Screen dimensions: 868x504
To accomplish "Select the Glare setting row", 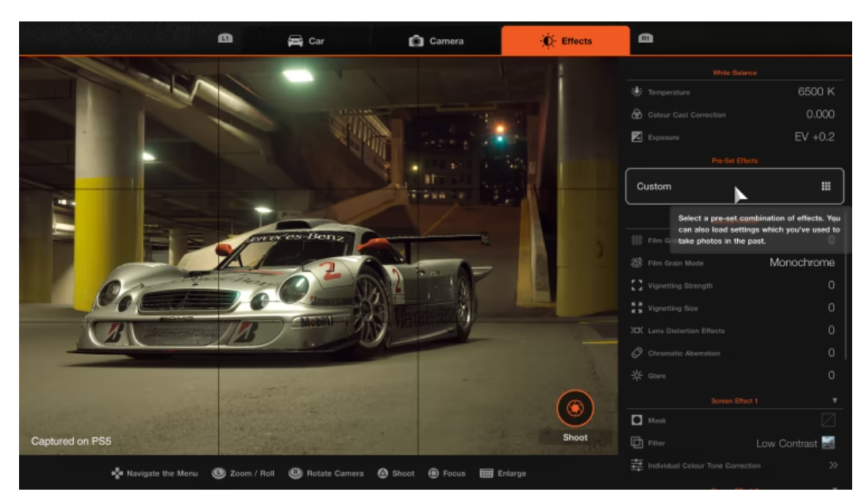I will point(733,375).
